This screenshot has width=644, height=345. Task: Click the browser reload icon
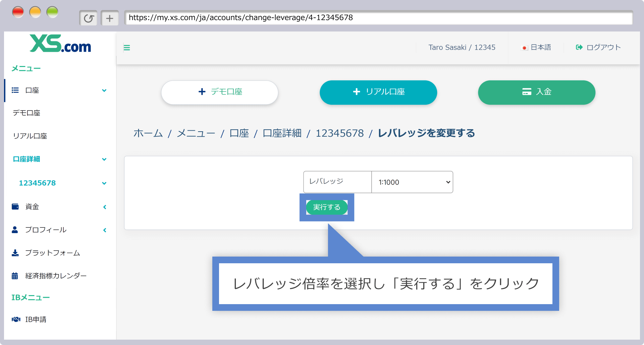tap(89, 18)
